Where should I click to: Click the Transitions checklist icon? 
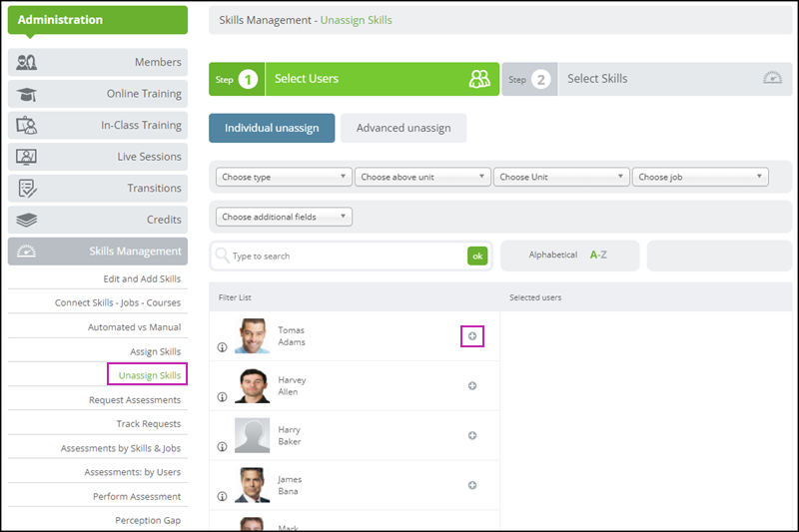tap(27, 189)
